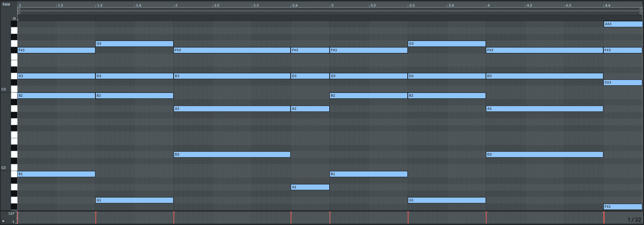Select the long D3 note starting at bar 4
Viewport: 644px width, 225px height.
point(545,76)
